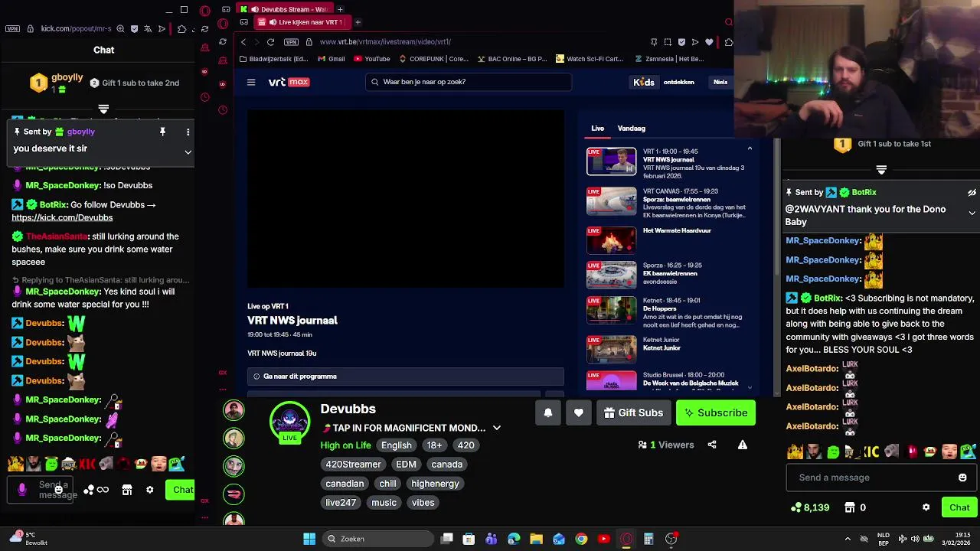
Task: Click the bell notification button for Devubbs
Action: point(548,413)
